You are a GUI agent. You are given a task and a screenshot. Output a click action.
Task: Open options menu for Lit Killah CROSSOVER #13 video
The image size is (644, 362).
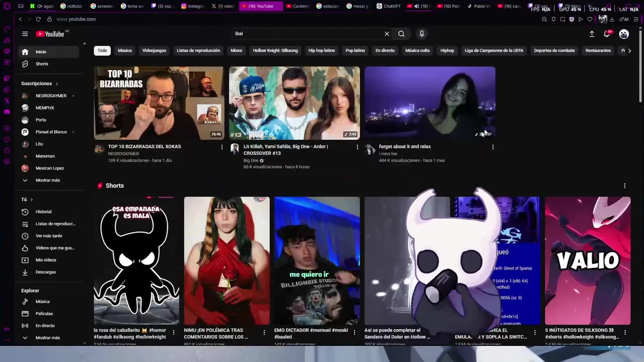tap(357, 147)
